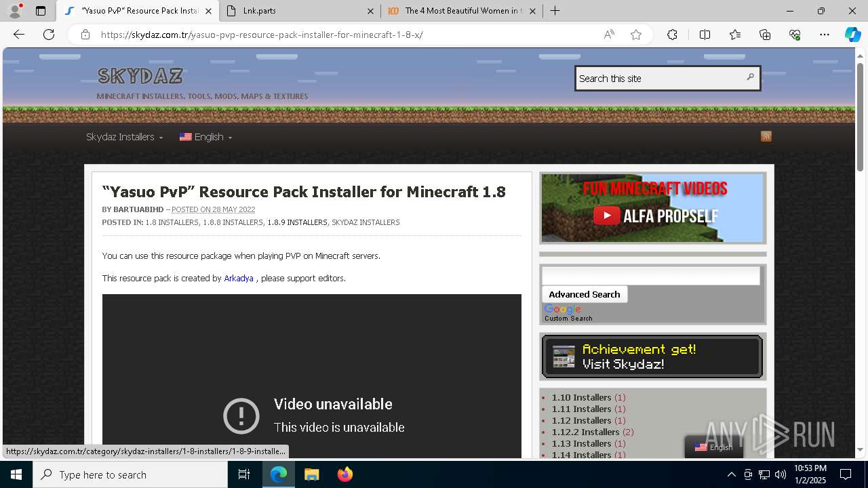Open Settings and more ellipsis
868x488 pixels.
point(825,35)
